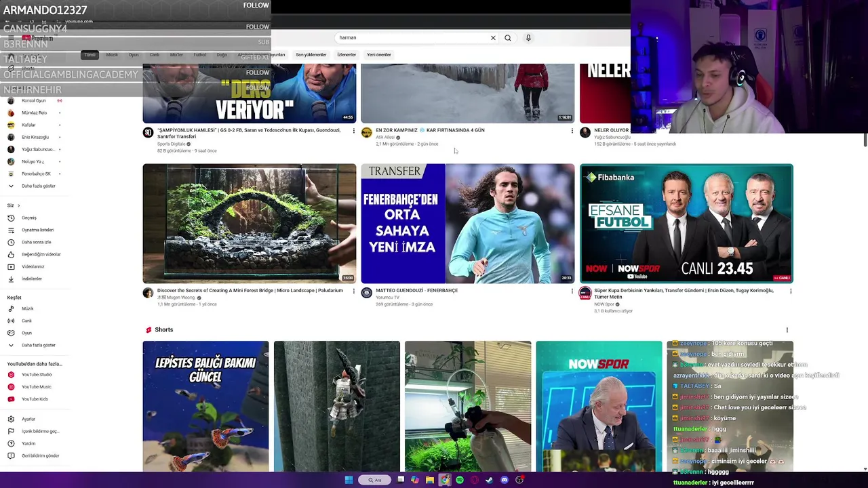Open more options for Süper Kupa Derbisinin video
Viewport: 868px width, 488px height.
(x=790, y=291)
